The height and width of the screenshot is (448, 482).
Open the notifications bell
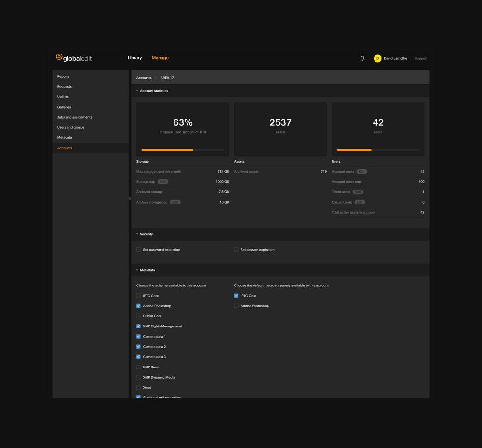pyautogui.click(x=362, y=58)
